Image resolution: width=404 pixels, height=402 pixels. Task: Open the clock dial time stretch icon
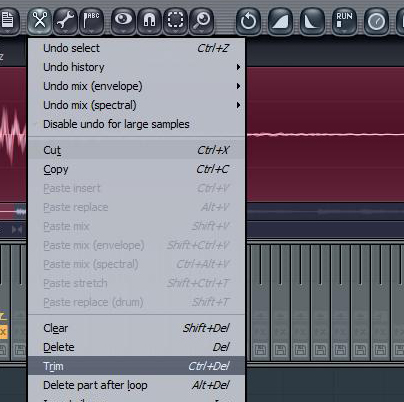point(376,21)
